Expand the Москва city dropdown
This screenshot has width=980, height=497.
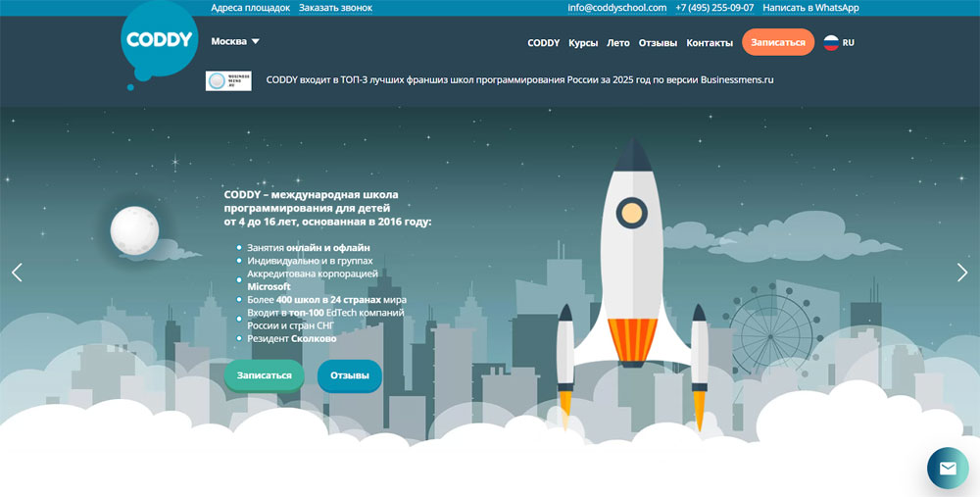[x=235, y=41]
